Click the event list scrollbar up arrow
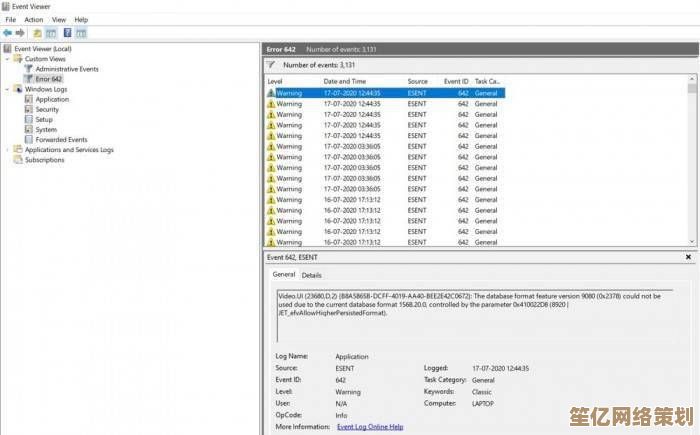This screenshot has width=700, height=435. 692,79
